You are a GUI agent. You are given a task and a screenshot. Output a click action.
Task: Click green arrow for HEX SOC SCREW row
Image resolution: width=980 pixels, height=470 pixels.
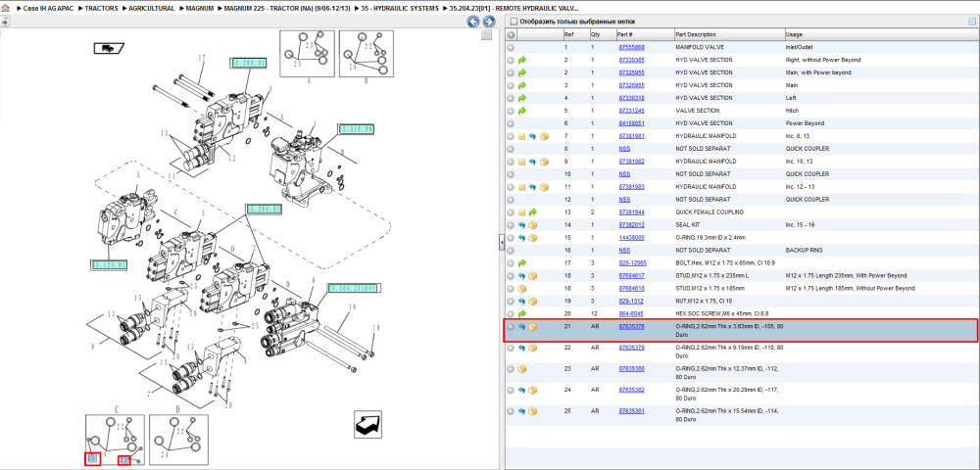522,313
